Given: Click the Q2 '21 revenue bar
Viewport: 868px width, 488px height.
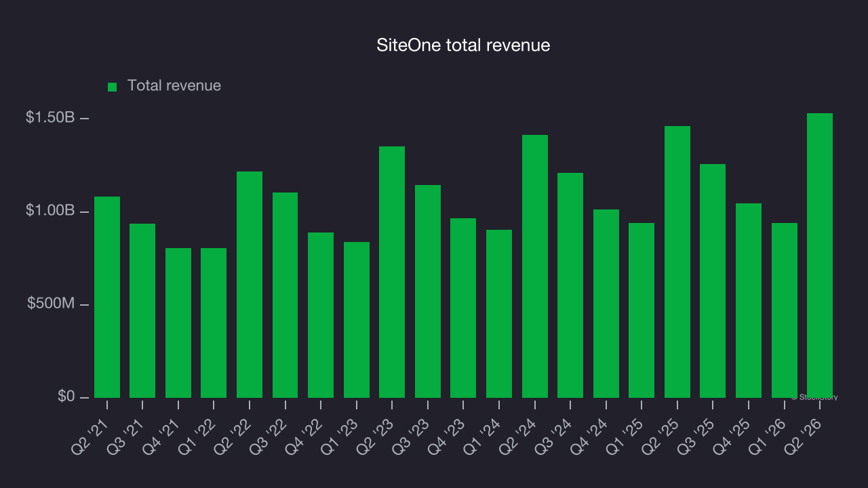Looking at the screenshot, I should pyautogui.click(x=107, y=297).
